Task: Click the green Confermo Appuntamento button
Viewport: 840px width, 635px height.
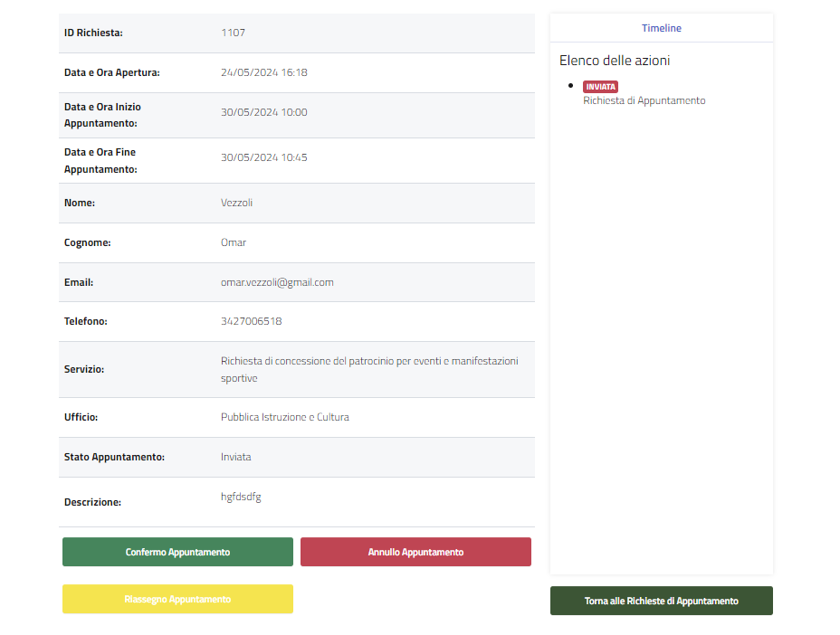Action: coord(177,552)
